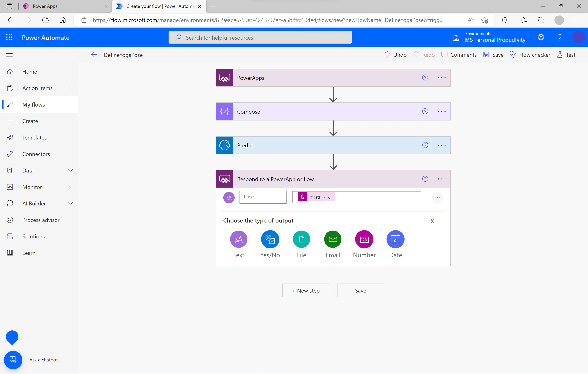
Task: Open help for the Predict action
Action: pos(425,145)
